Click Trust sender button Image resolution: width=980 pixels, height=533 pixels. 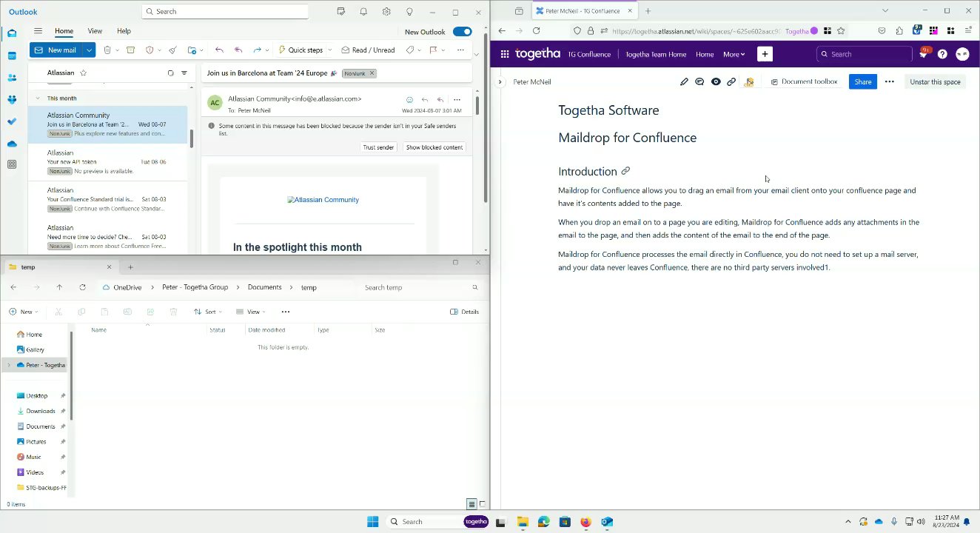click(x=378, y=147)
